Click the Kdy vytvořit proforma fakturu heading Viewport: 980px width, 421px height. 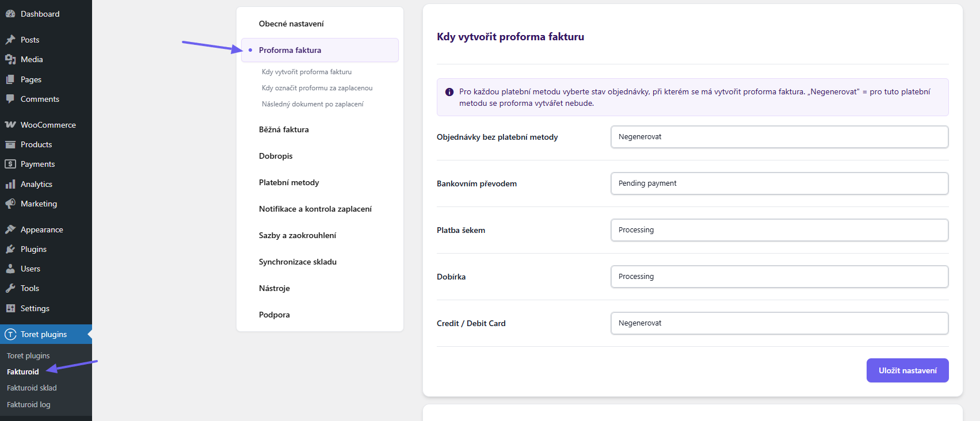510,37
